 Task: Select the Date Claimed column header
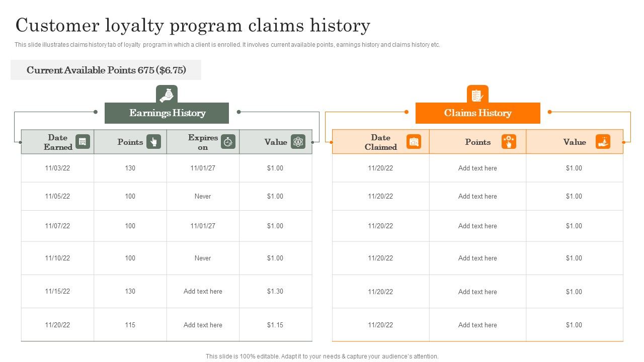pyautogui.click(x=381, y=142)
